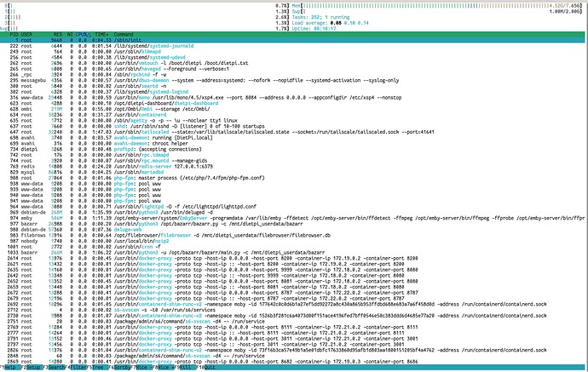
Task: Select the /usr/bin/containerd process row
Action: [294, 115]
